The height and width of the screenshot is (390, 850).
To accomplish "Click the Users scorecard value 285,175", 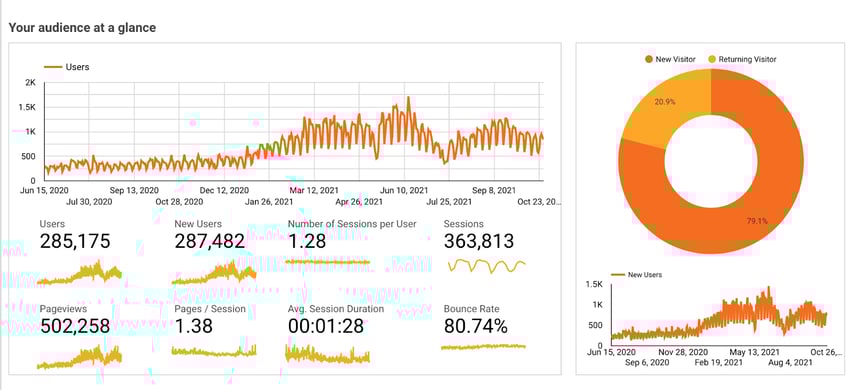I will (x=75, y=241).
